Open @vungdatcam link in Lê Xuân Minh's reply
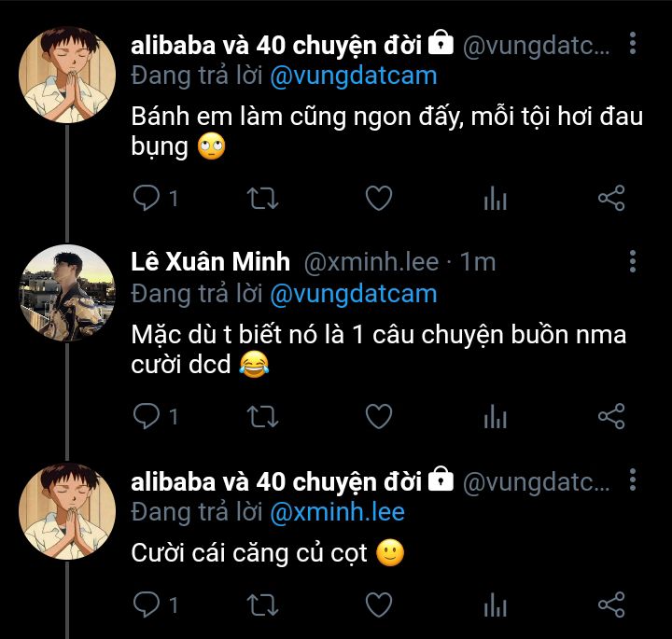672x639 pixels. click(x=353, y=294)
